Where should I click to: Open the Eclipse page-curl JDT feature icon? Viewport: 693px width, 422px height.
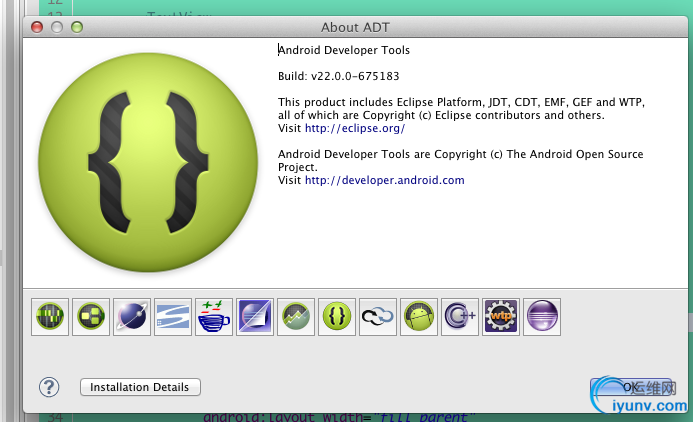[x=255, y=316]
